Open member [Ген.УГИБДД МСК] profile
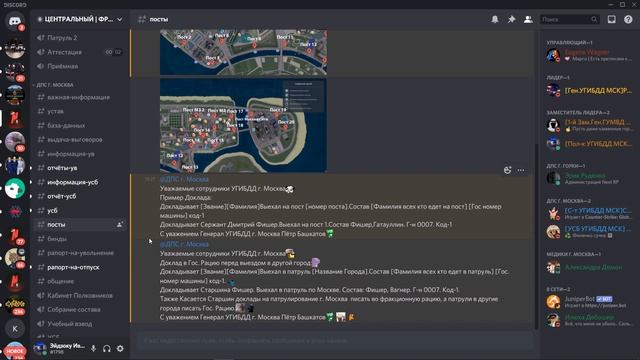The image size is (640, 360). 589,90
